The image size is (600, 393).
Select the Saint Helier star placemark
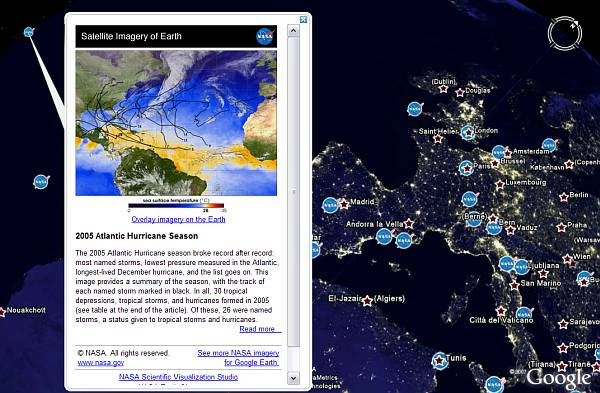click(x=438, y=139)
